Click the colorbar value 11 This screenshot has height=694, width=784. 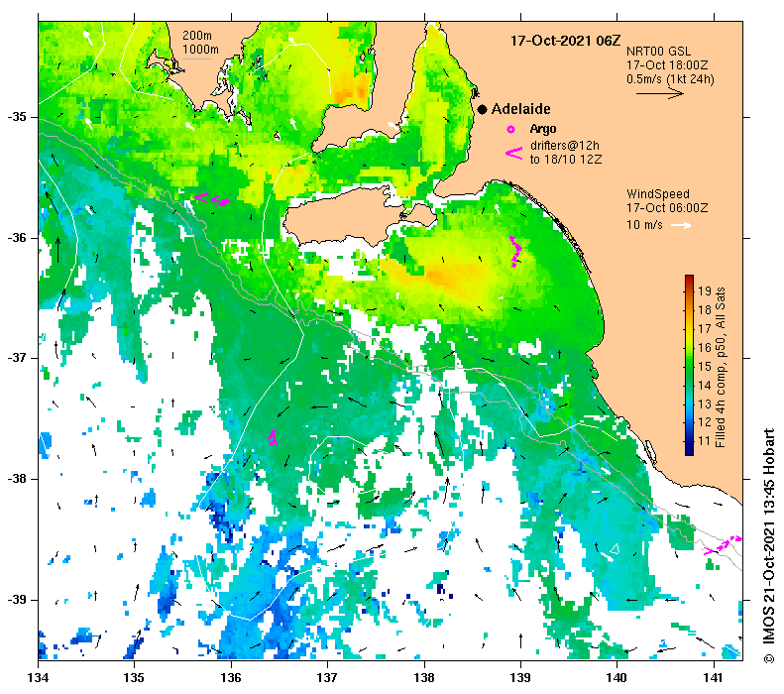tap(705, 441)
